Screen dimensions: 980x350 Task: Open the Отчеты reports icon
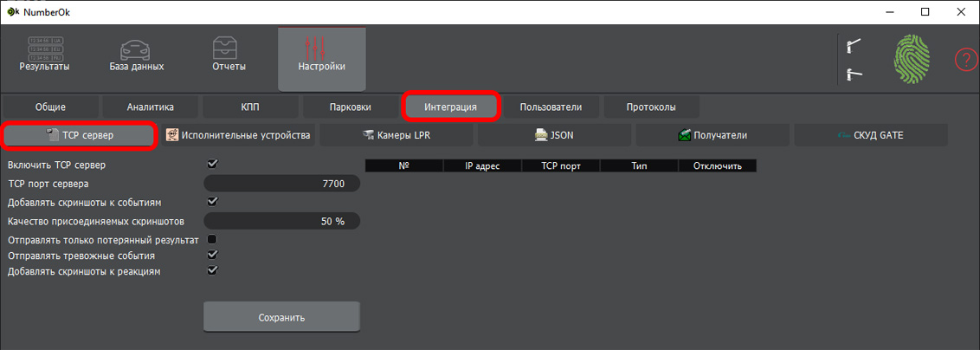click(229, 49)
